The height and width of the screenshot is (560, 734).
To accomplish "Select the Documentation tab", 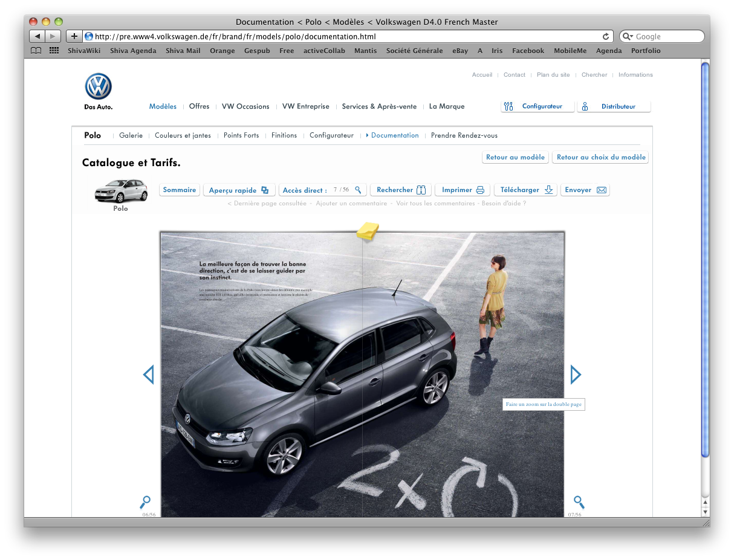I will pos(395,135).
